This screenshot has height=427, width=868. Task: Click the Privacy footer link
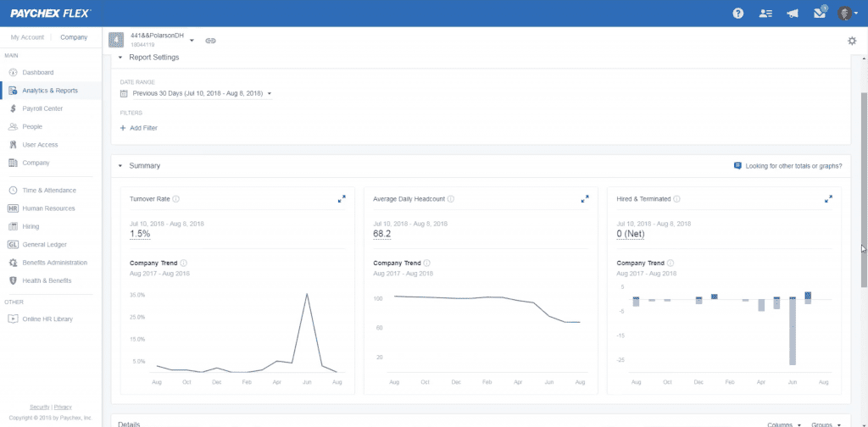[x=63, y=407]
